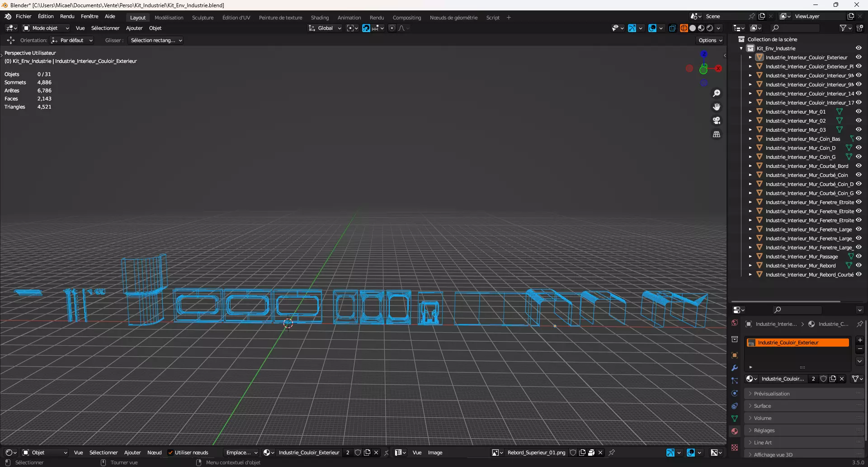Screen dimensions: 868x467
Task: Toggle fake user shield in properties material
Action: (x=824, y=379)
